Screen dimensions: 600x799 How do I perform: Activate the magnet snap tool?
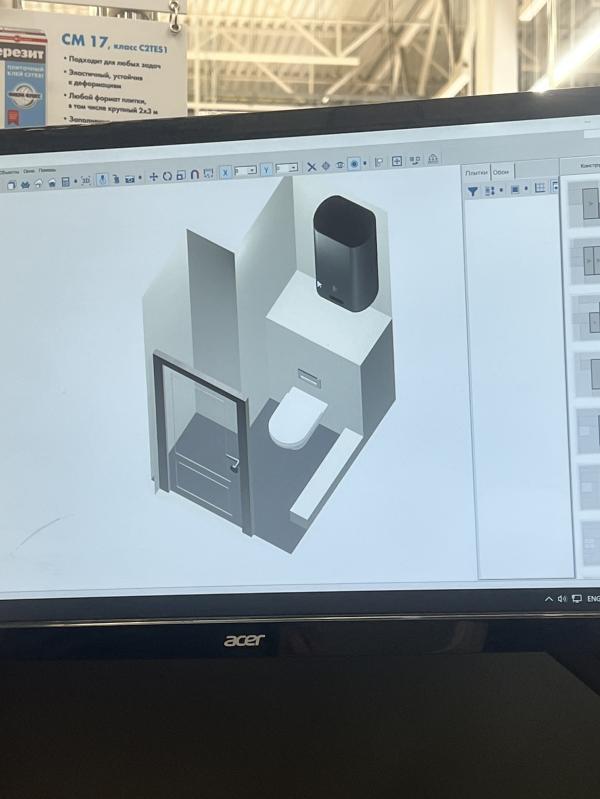[194, 174]
